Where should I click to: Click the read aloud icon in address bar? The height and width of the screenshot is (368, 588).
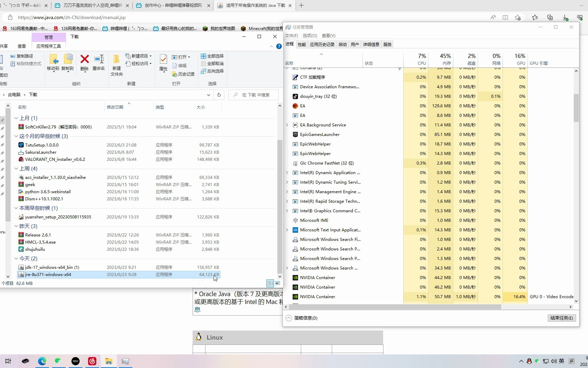[x=493, y=17]
